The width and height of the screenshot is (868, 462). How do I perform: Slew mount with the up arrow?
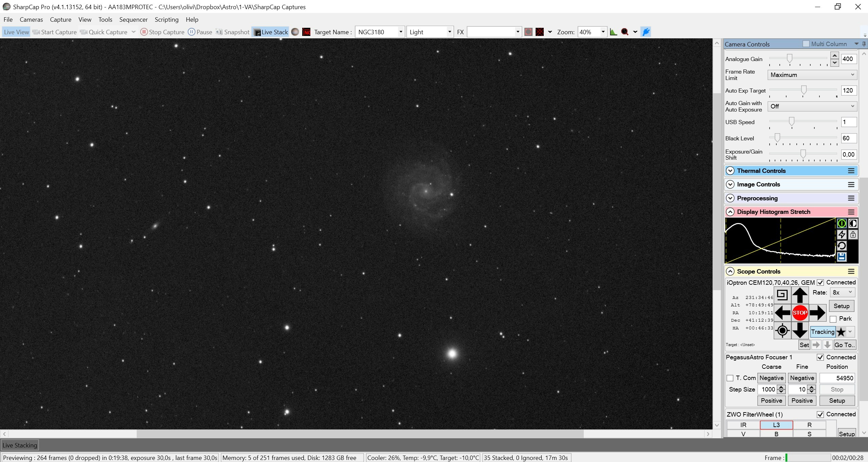click(x=799, y=295)
